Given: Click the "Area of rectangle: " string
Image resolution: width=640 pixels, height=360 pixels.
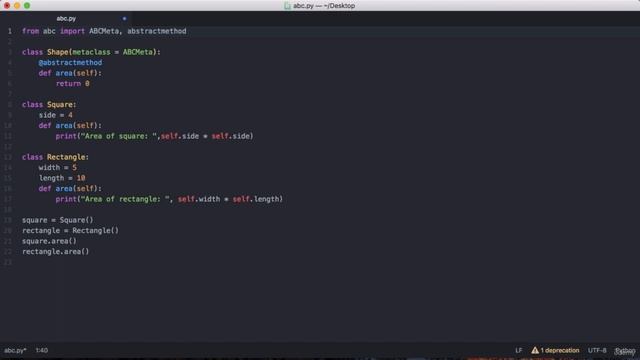Looking at the screenshot, I should 125,199.
